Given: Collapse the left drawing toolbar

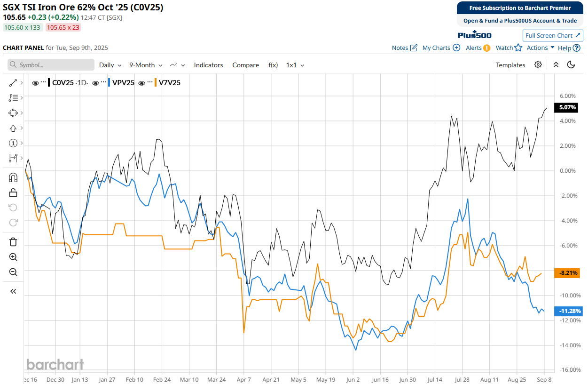Looking at the screenshot, I should (x=13, y=291).
